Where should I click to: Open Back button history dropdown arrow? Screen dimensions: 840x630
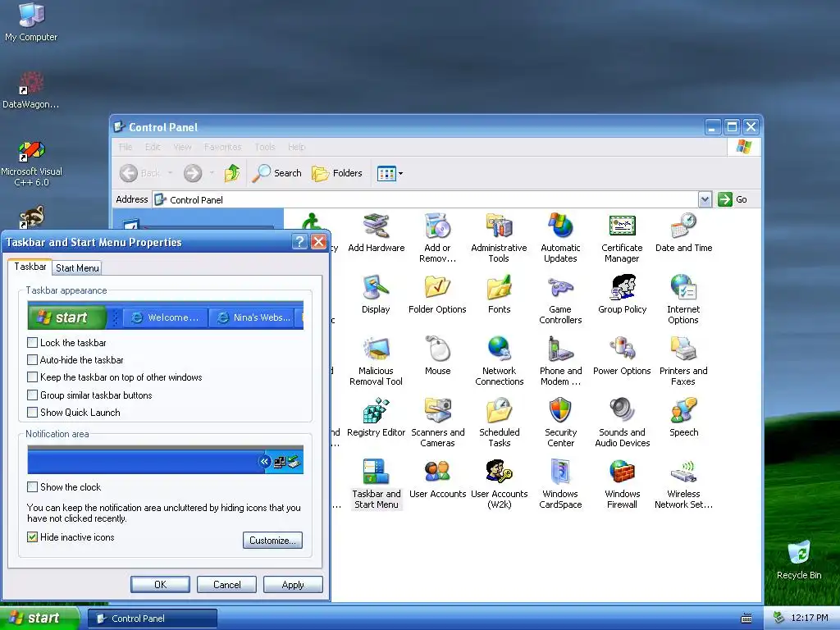171,173
